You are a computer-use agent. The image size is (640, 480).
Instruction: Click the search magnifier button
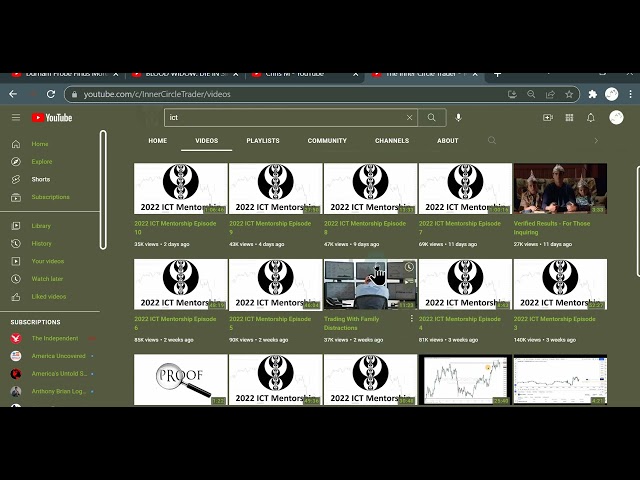coord(431,117)
